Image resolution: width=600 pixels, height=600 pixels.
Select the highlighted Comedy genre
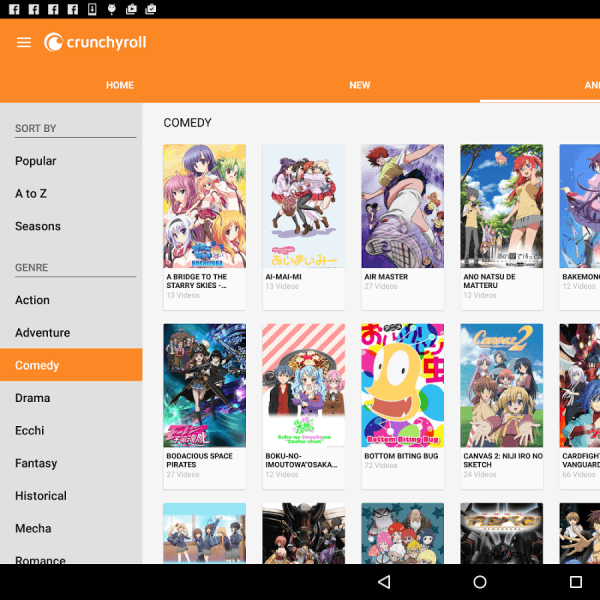[x=71, y=365]
